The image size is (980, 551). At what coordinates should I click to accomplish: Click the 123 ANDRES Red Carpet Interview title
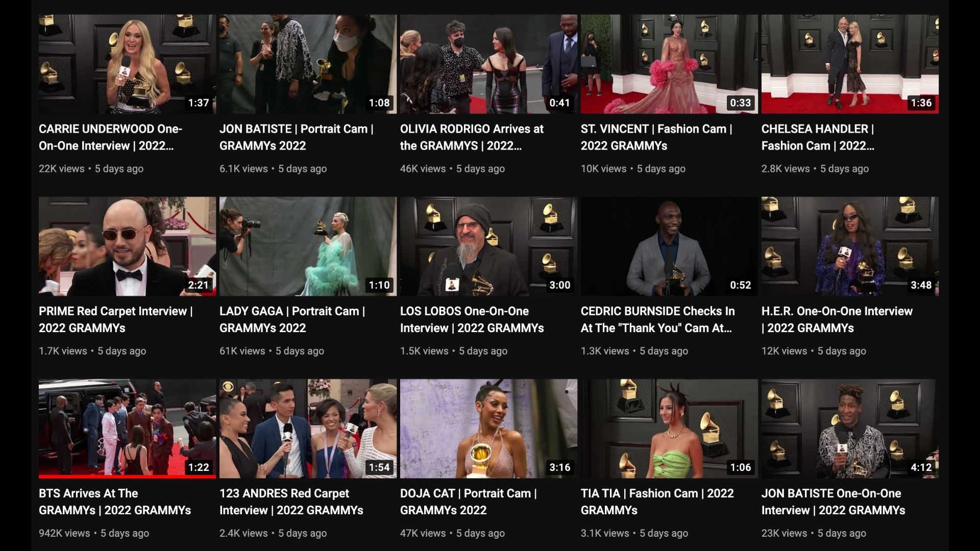(291, 502)
